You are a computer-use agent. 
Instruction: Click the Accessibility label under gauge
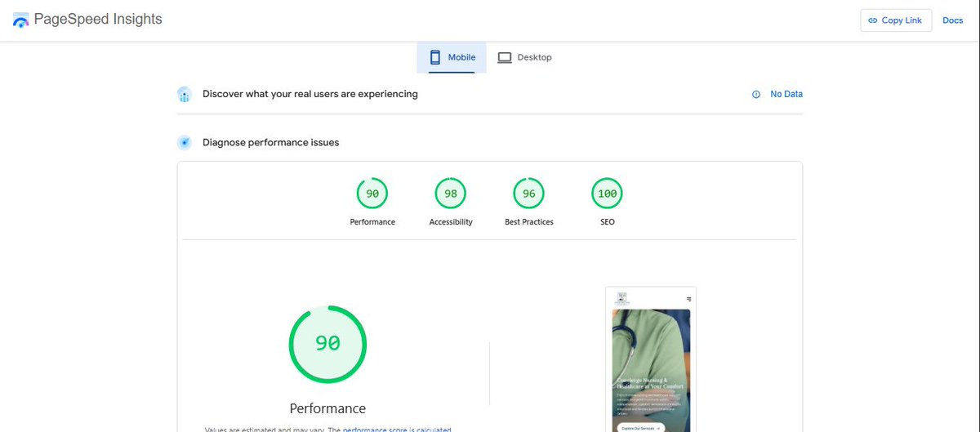click(x=451, y=222)
